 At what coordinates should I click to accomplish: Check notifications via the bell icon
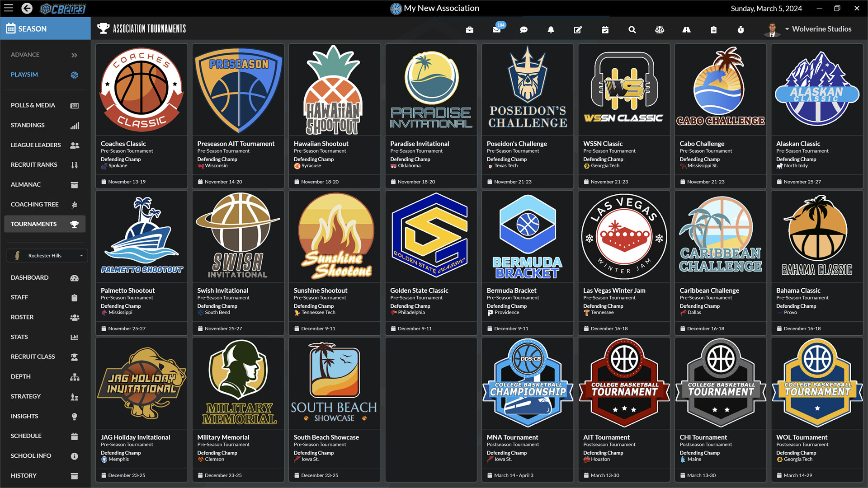coord(551,29)
